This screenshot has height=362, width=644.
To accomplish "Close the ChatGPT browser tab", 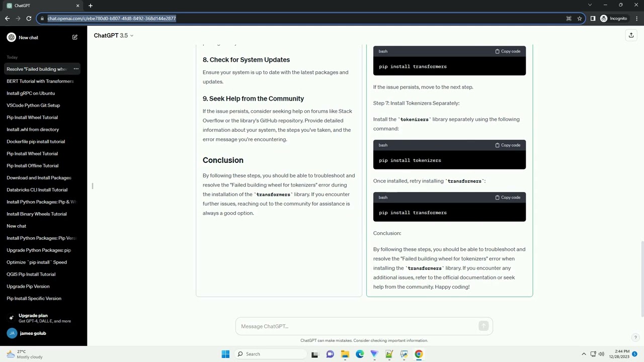I will point(77,6).
